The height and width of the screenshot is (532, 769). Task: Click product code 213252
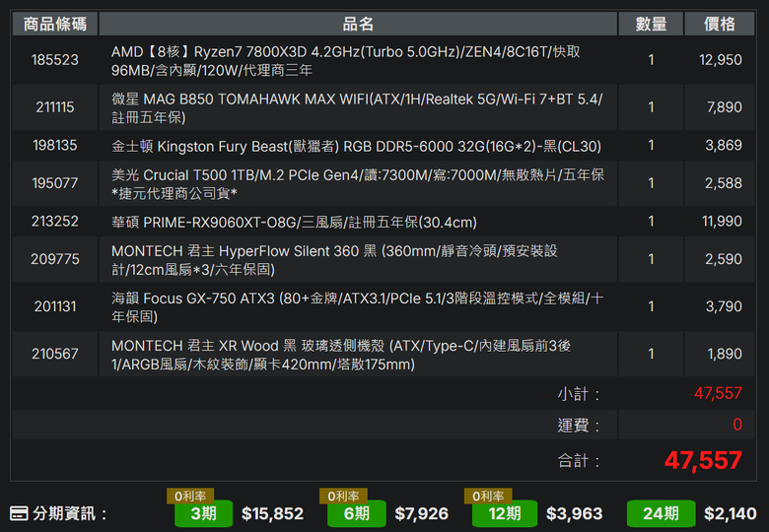pyautogui.click(x=55, y=221)
